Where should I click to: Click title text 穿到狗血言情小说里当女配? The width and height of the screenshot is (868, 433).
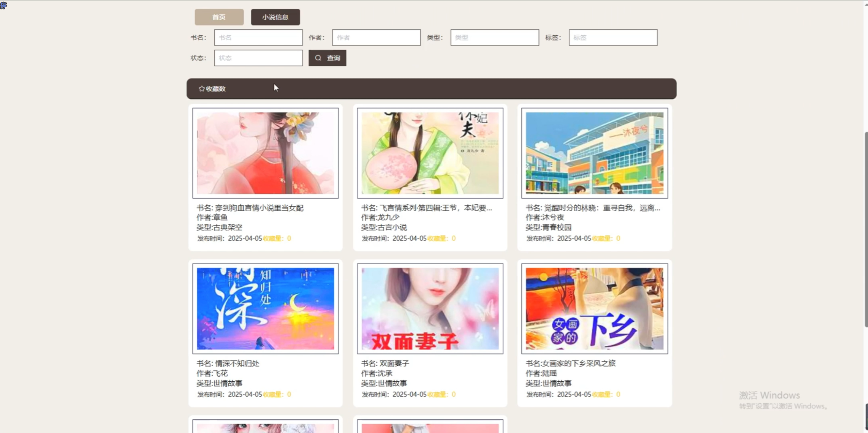point(259,208)
